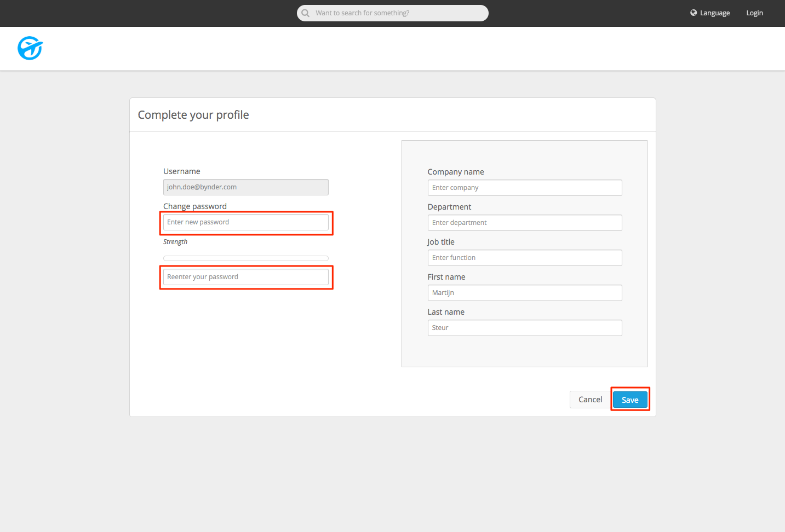
Task: Click the Company name field
Action: [x=525, y=188]
